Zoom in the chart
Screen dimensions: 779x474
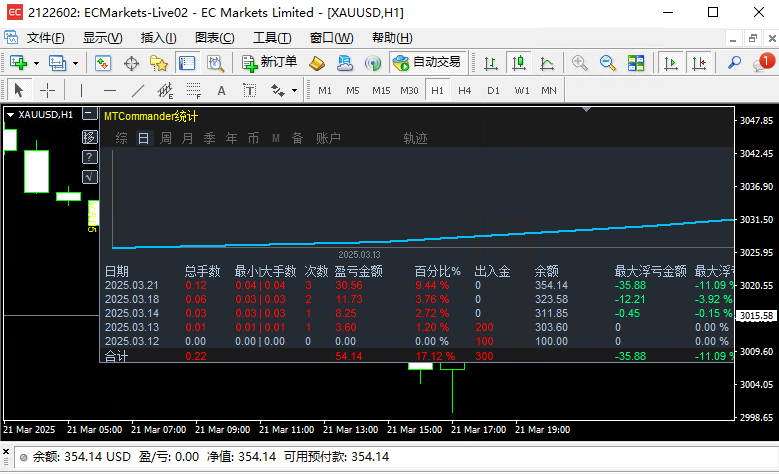tap(579, 63)
